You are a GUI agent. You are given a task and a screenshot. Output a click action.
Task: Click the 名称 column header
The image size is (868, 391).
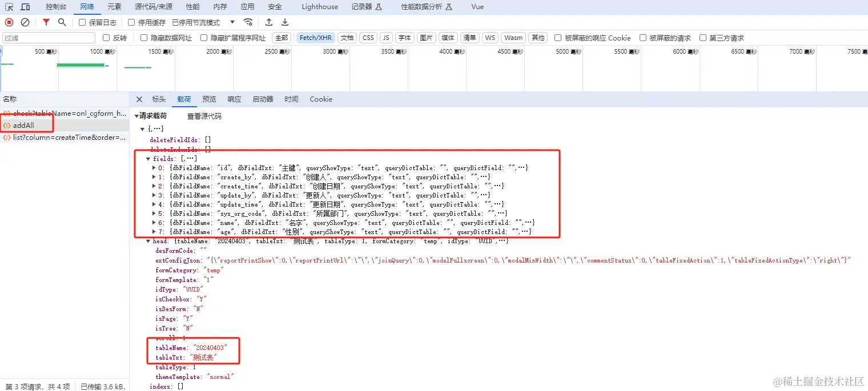(10, 99)
